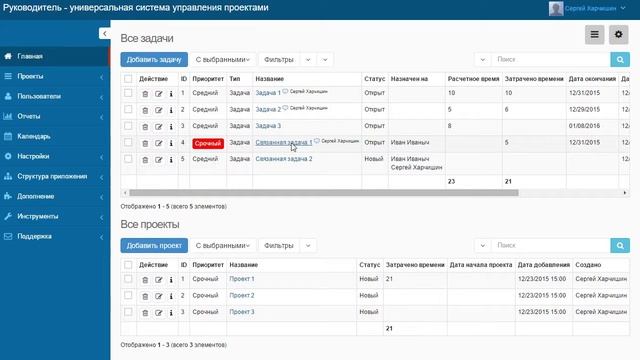This screenshot has height=360, width=640.
Task: Open Настройки sidebar item
Action: [x=55, y=156]
